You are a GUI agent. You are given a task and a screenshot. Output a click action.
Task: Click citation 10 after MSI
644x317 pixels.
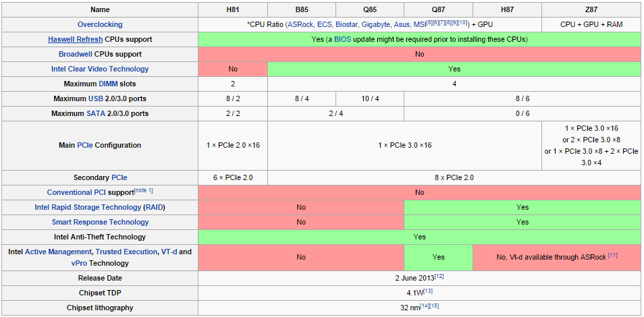pyautogui.click(x=463, y=22)
